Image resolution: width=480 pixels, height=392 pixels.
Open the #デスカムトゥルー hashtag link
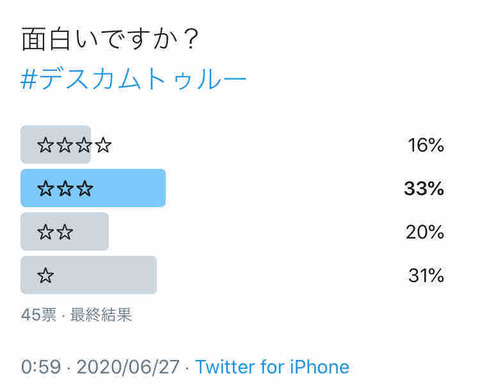click(x=133, y=79)
